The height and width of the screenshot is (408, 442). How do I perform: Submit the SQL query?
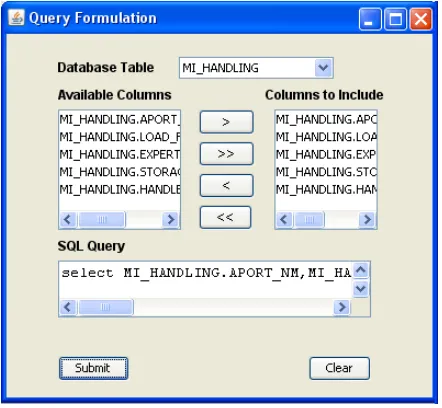coord(93,368)
